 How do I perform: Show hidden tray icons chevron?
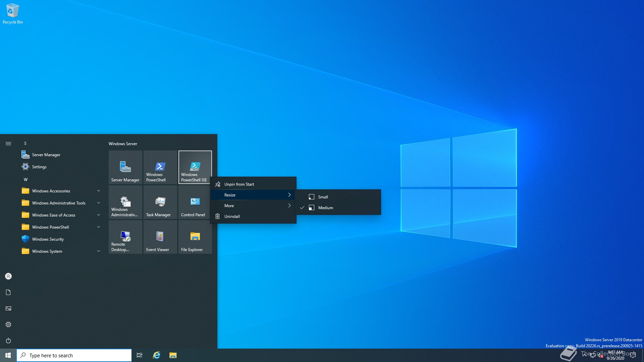tap(585, 355)
